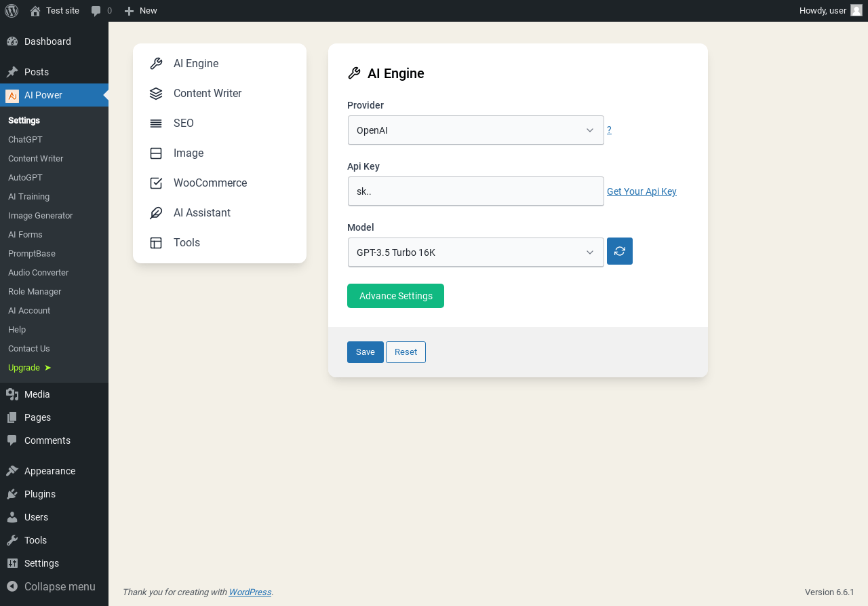The image size is (868, 606).
Task: Refresh the model list with sync button
Action: (x=620, y=251)
